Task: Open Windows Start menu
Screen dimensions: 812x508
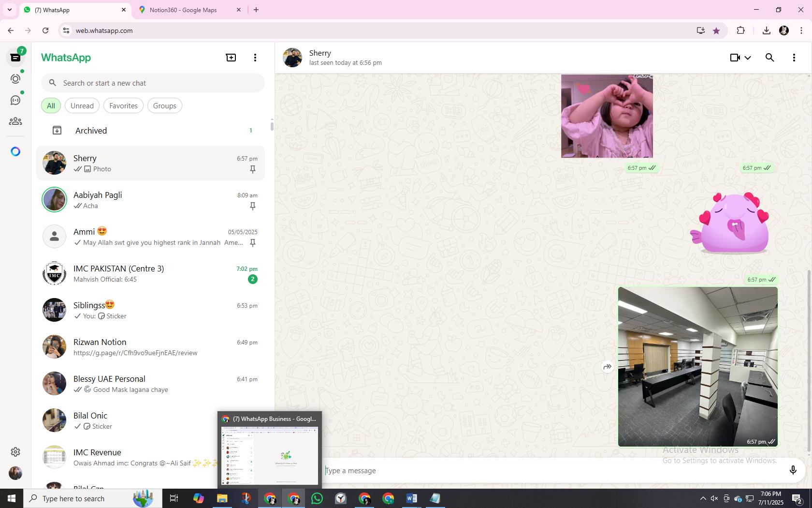Action: point(12,498)
